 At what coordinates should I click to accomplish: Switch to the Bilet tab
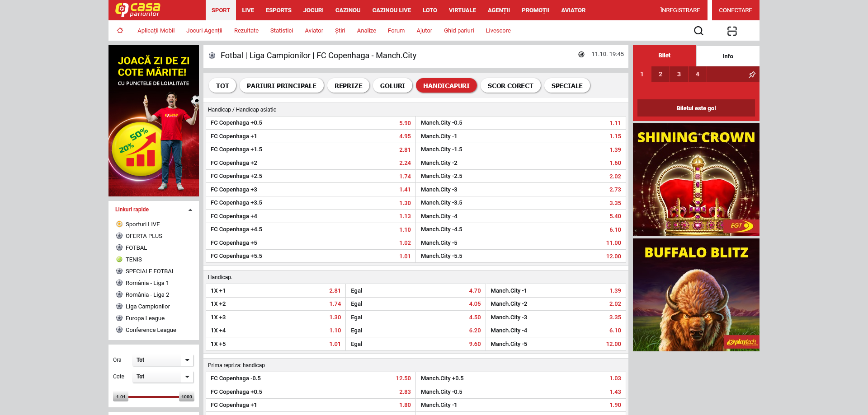pyautogui.click(x=665, y=56)
